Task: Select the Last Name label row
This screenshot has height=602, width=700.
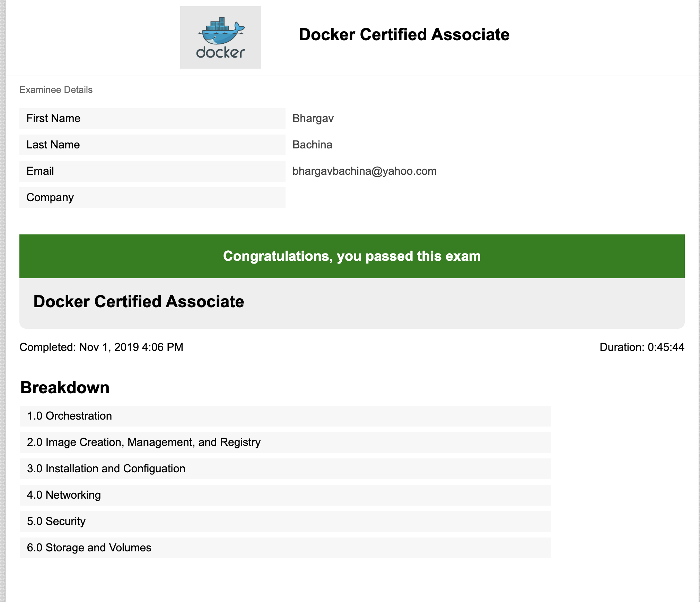Action: coord(152,145)
